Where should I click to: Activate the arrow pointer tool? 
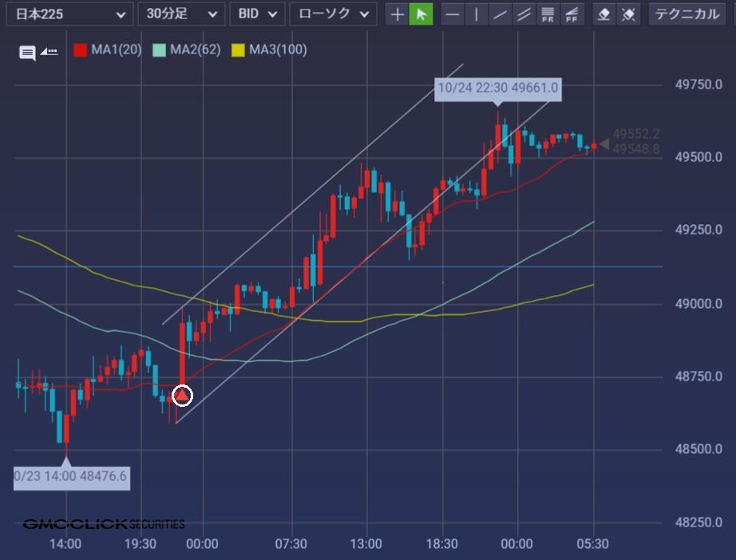point(421,14)
